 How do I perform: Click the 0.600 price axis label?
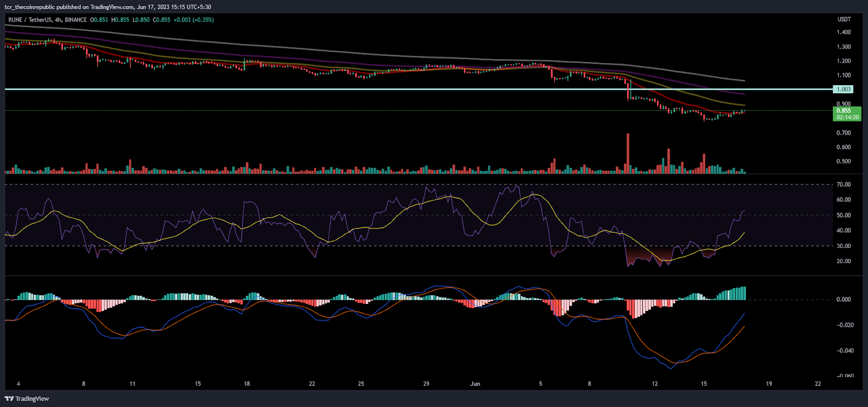844,147
